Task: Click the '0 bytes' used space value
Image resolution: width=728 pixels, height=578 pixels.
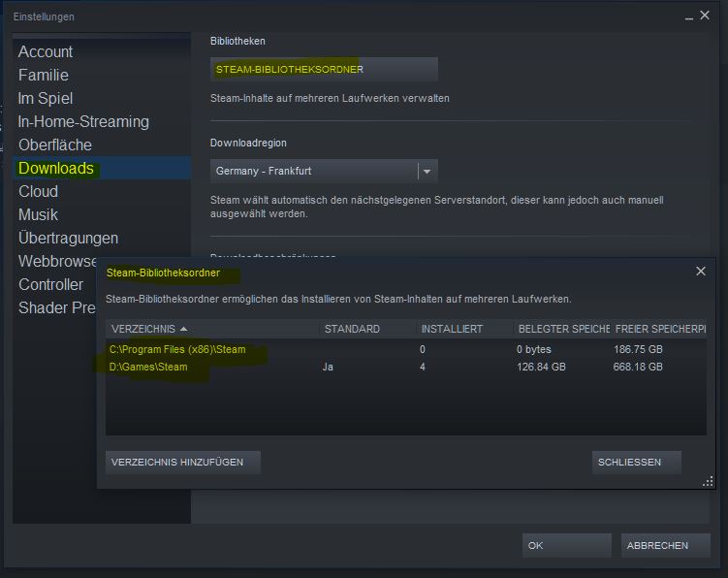Action: pyautogui.click(x=534, y=349)
